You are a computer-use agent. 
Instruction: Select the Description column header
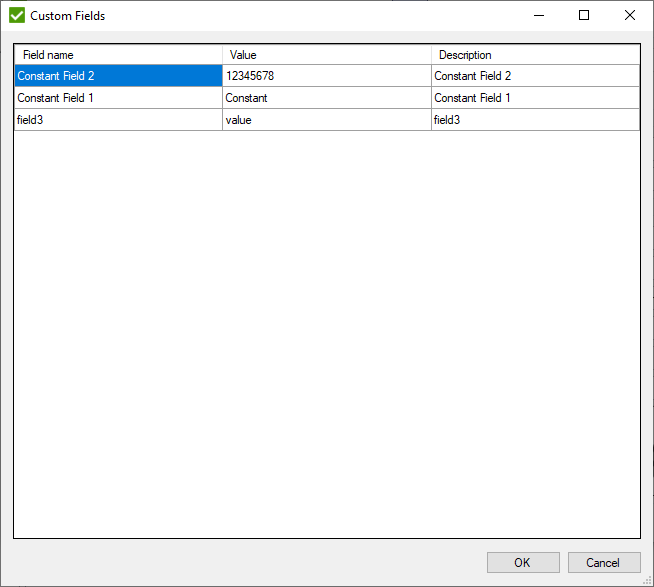coord(535,55)
